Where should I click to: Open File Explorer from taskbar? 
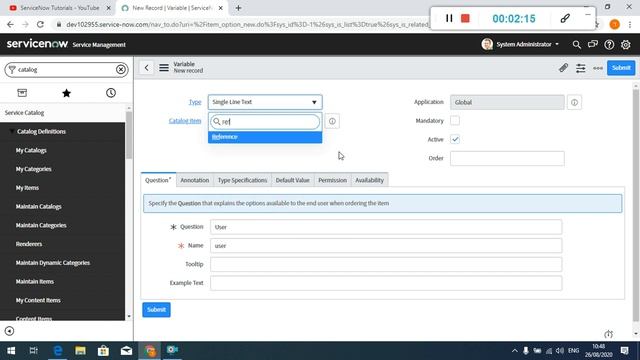point(80,351)
